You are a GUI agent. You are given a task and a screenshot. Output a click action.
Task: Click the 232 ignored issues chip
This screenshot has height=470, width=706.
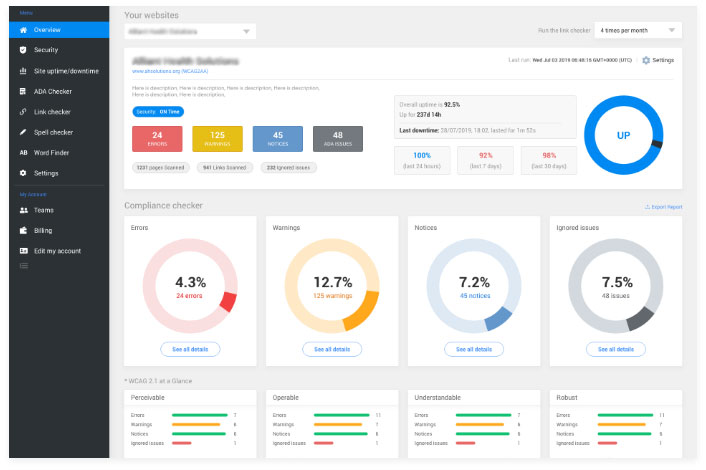pos(289,167)
